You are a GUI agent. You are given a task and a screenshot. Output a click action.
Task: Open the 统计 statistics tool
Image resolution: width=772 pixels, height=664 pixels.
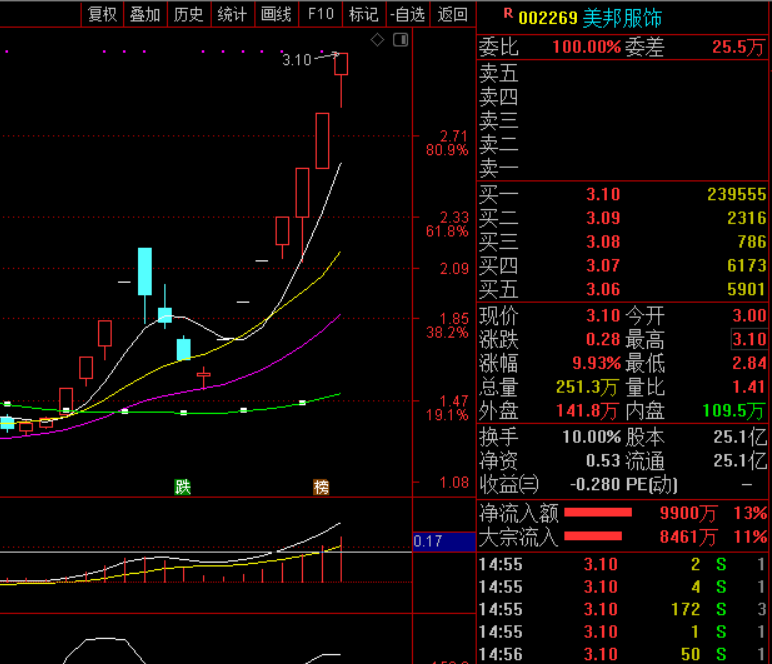tap(232, 14)
